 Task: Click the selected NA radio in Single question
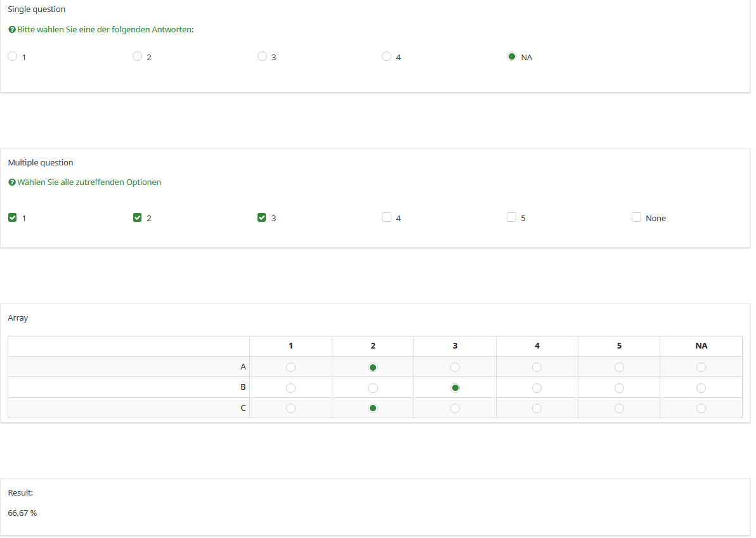[511, 56]
